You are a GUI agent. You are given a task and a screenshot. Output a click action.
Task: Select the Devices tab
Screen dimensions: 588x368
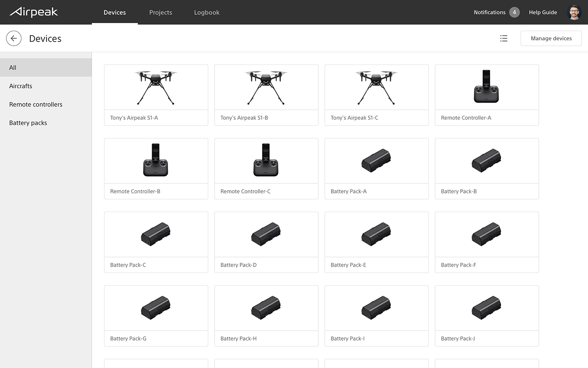[115, 13]
